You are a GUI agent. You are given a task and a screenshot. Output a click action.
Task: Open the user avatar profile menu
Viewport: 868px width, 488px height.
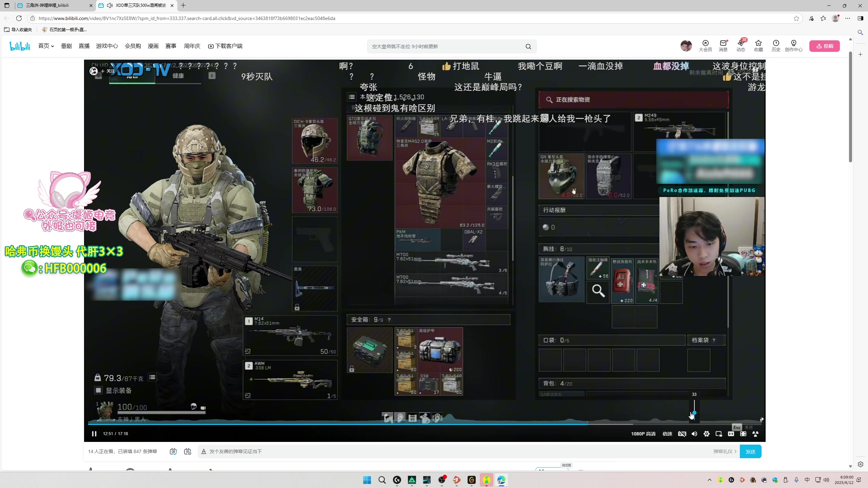(686, 46)
